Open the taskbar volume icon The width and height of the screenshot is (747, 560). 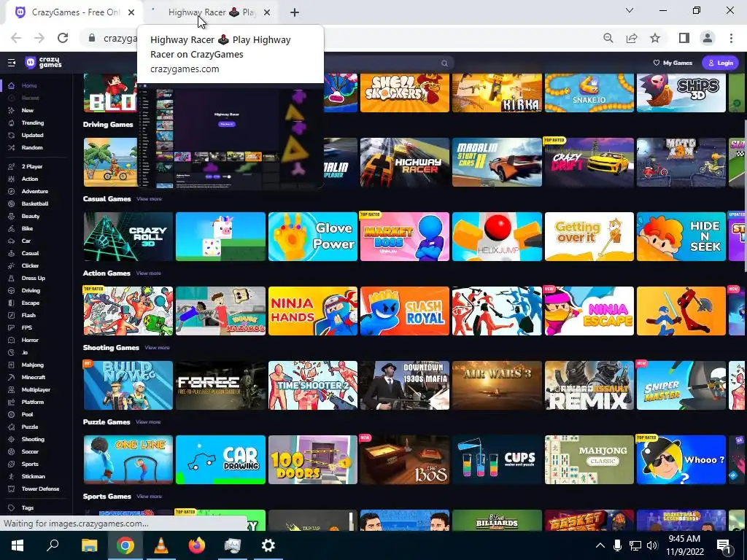[652, 545]
